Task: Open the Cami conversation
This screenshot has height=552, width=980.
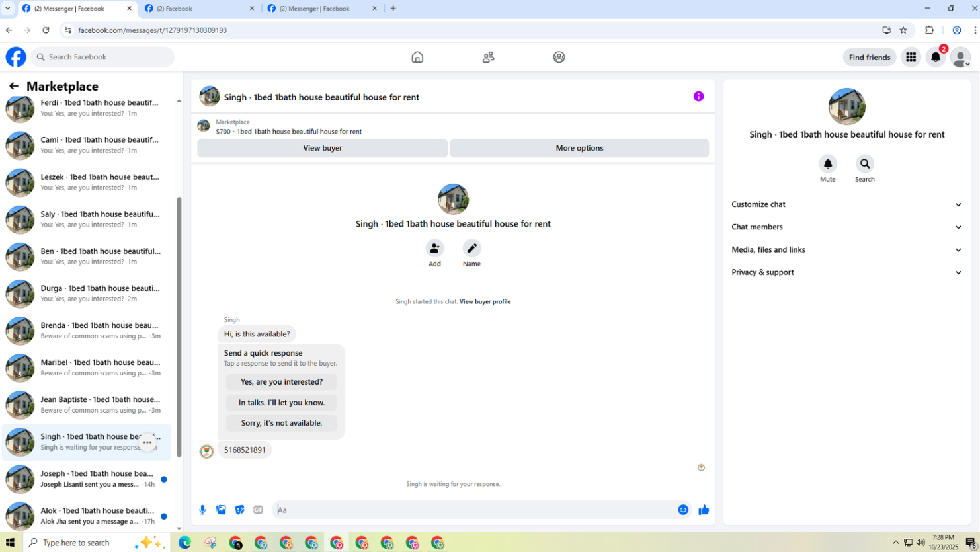Action: 86,145
